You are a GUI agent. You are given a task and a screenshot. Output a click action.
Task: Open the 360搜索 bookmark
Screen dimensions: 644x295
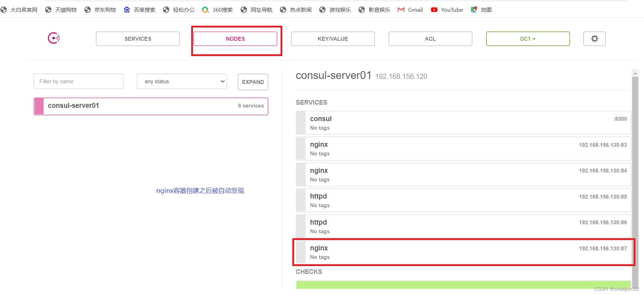pos(218,10)
